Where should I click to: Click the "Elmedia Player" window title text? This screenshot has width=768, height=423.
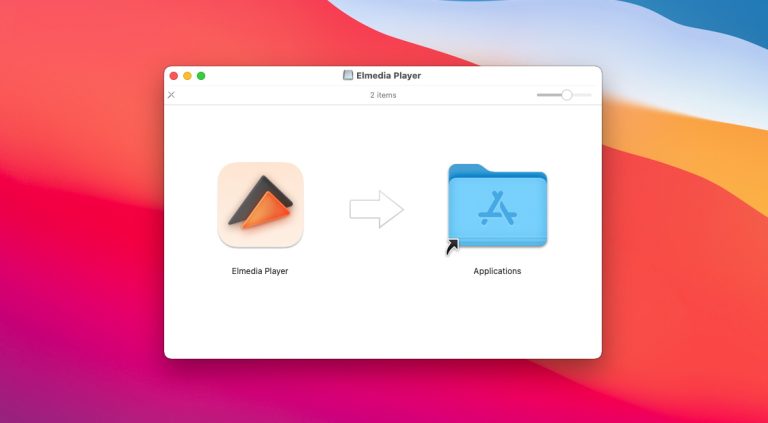389,75
